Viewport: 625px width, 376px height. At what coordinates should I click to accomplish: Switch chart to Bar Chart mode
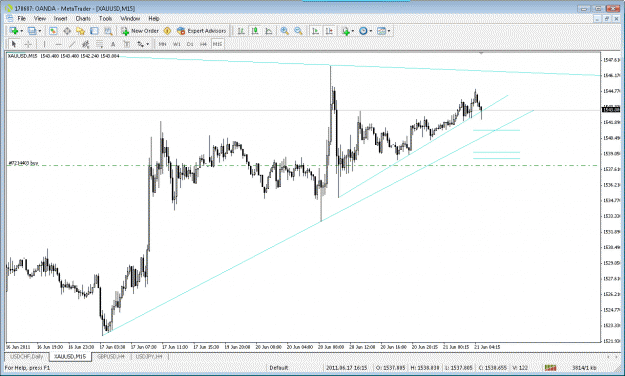(x=241, y=31)
